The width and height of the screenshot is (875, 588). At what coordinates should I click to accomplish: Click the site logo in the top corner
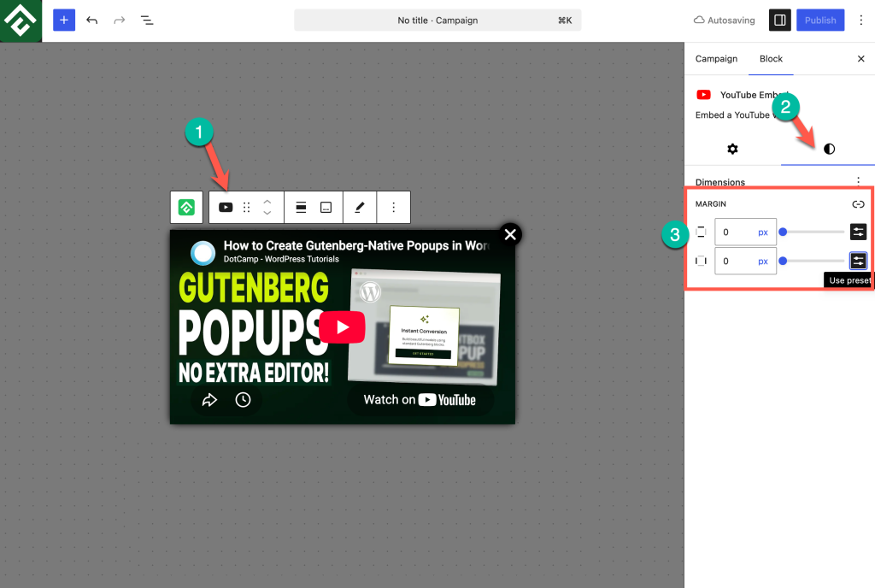tap(21, 21)
